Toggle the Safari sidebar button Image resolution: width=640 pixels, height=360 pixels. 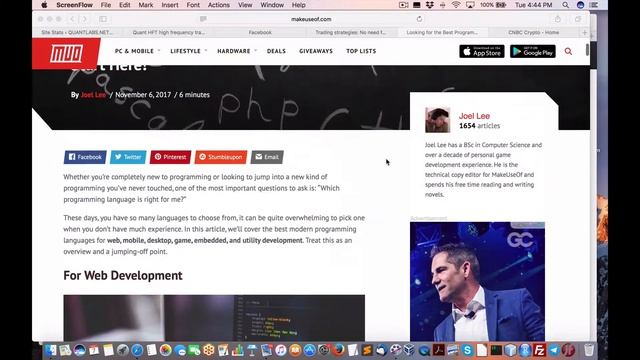(x=103, y=19)
